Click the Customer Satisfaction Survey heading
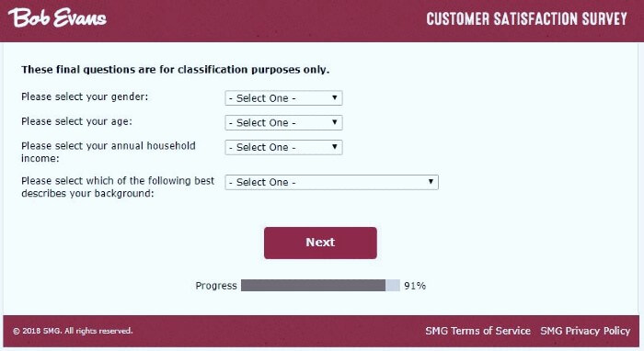The width and height of the screenshot is (644, 351). (526, 19)
